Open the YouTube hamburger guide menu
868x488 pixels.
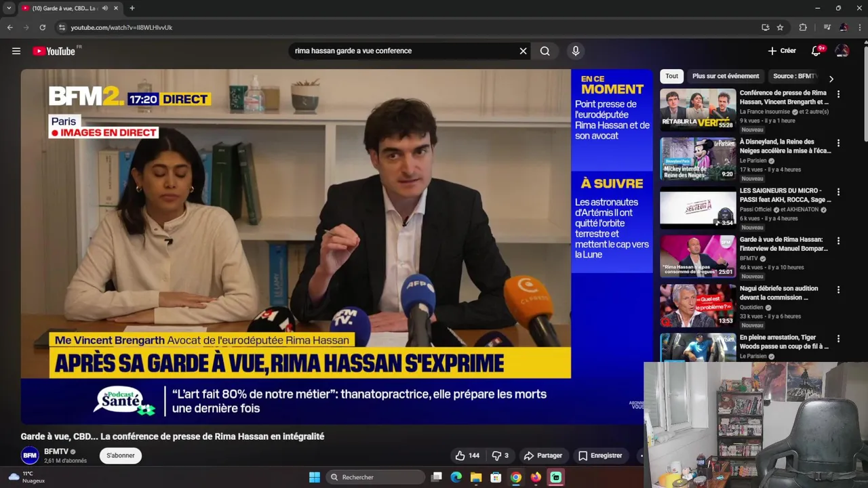[16, 51]
